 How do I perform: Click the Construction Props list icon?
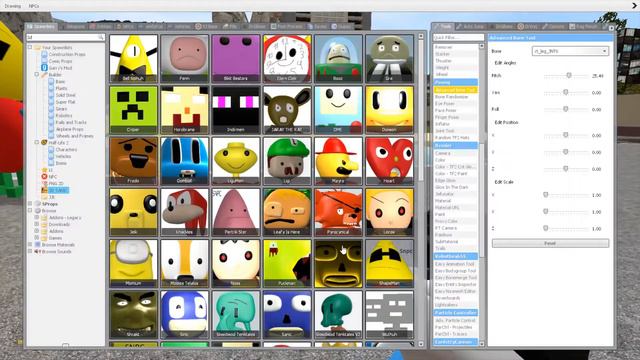click(44, 54)
